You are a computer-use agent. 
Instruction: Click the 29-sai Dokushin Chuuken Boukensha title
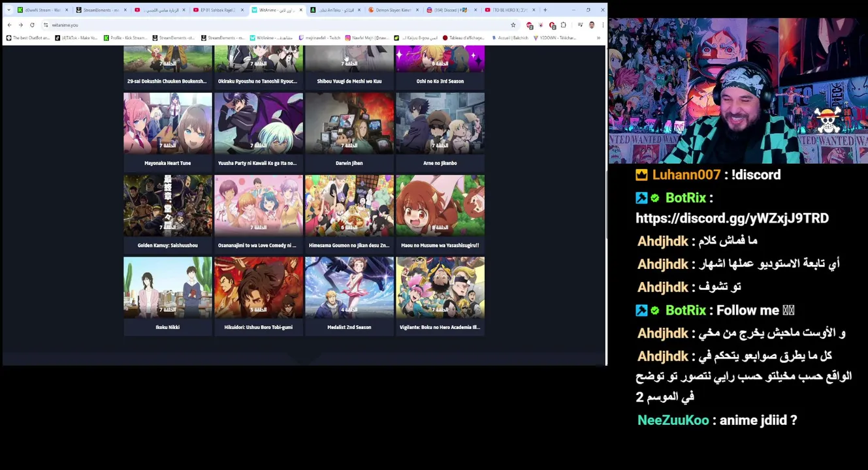[x=167, y=81]
